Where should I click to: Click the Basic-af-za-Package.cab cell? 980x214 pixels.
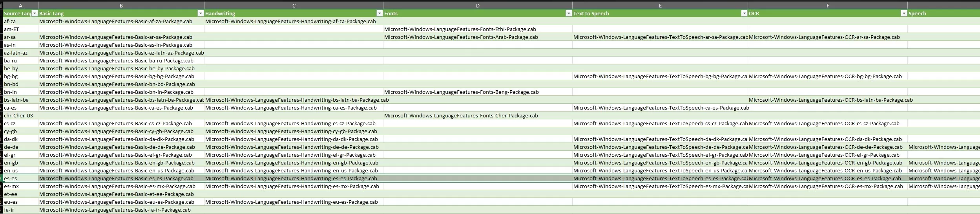pos(121,21)
